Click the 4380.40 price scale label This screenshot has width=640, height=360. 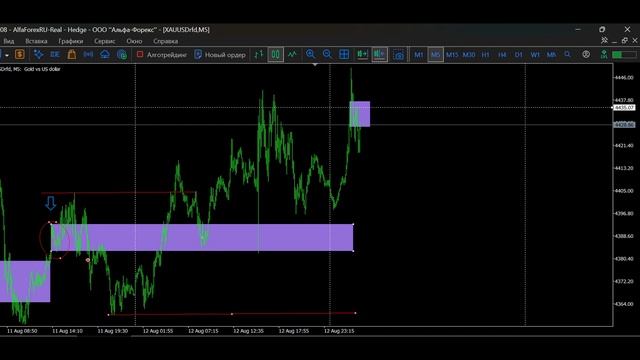pyautogui.click(x=624, y=259)
